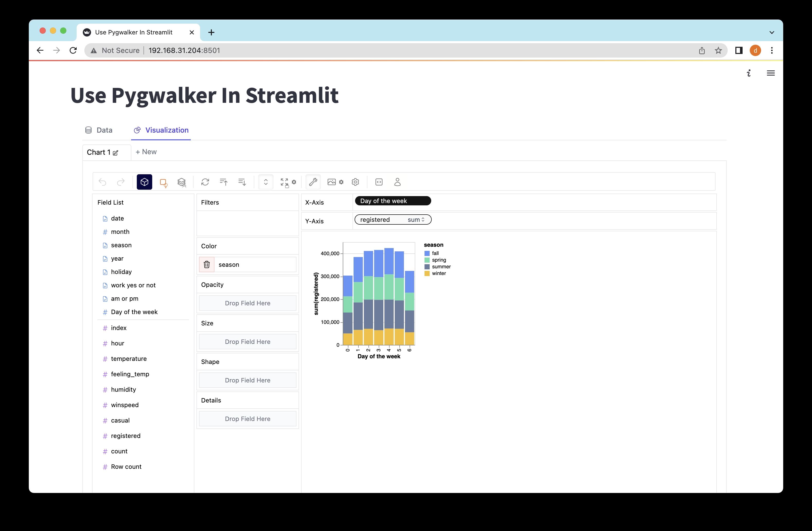Image resolution: width=812 pixels, height=531 pixels.
Task: Click the + New button to add chart
Action: pos(146,152)
